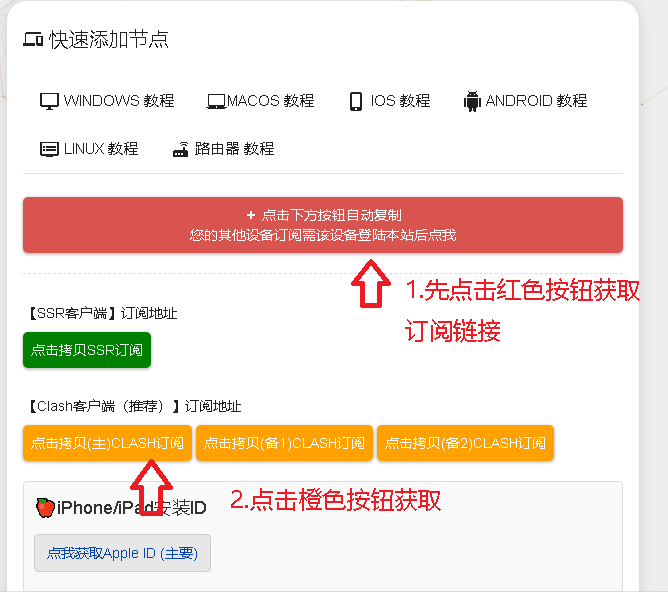The image size is (668, 592).
Task: Click the plus icon in the red button
Action: (x=251, y=215)
